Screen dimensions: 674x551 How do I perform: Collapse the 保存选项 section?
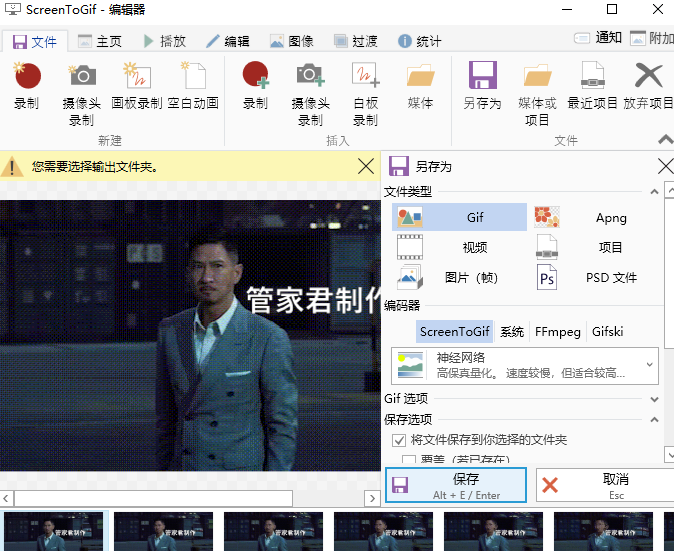[x=654, y=420]
